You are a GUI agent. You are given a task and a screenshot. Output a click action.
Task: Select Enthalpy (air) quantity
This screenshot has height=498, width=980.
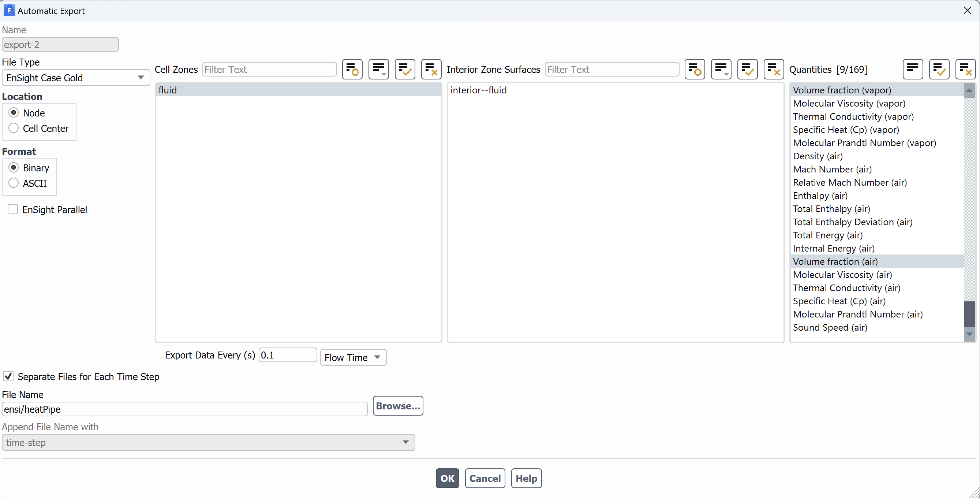(877, 196)
